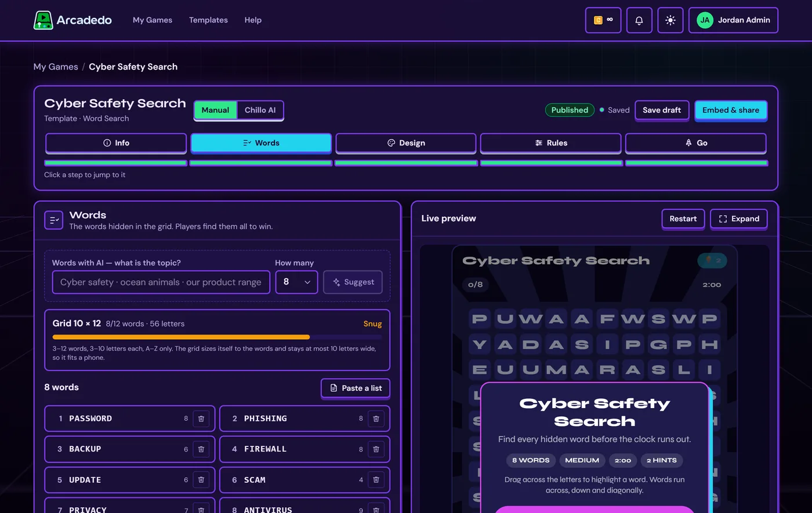Click the Arcadedo logo icon

43,20
